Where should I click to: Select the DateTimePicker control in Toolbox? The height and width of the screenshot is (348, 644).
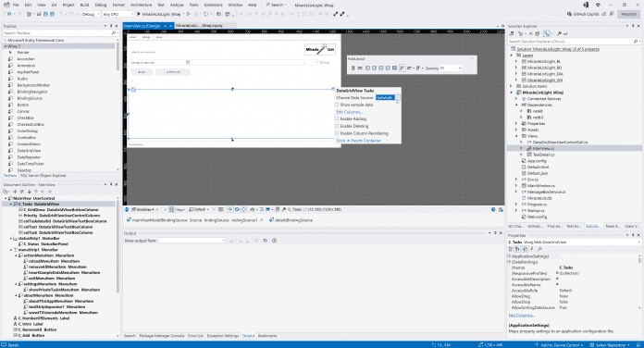(31, 164)
